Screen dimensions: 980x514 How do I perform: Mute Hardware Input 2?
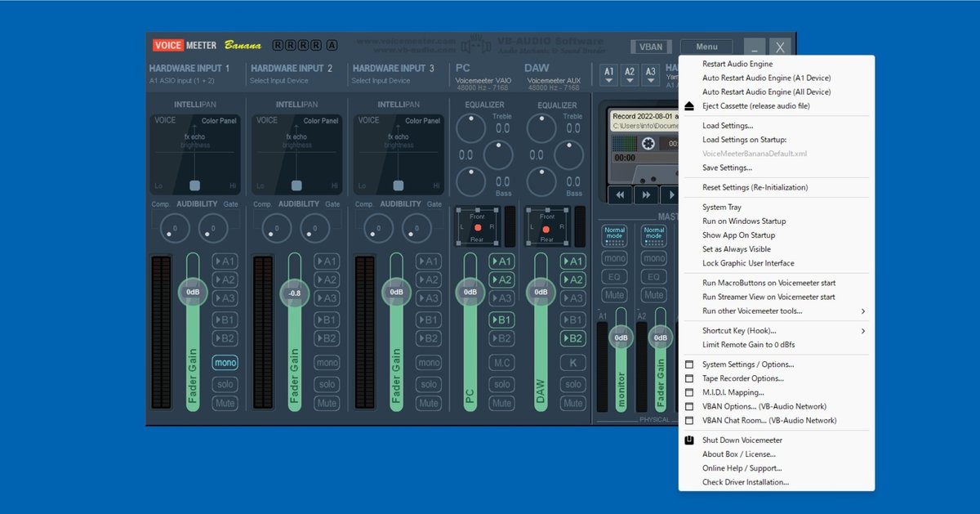pyautogui.click(x=327, y=404)
